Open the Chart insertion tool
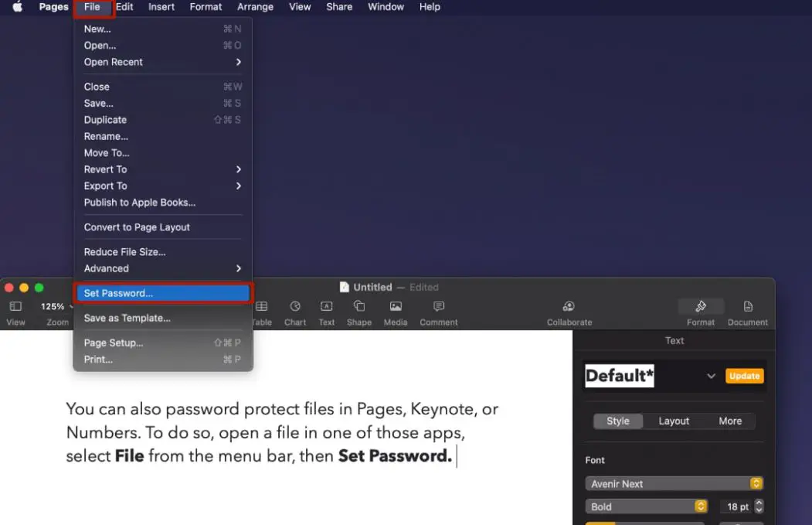Viewport: 812px width, 525px height. tap(295, 305)
